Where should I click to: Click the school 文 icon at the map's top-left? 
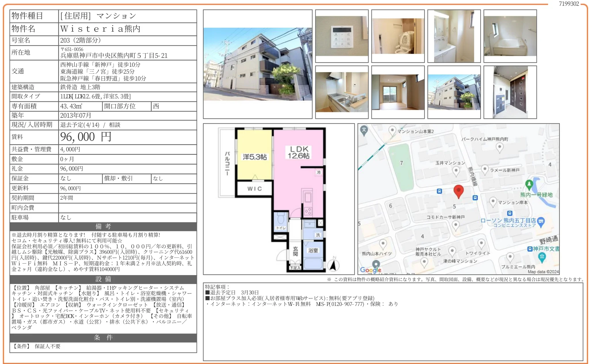pos(364,129)
